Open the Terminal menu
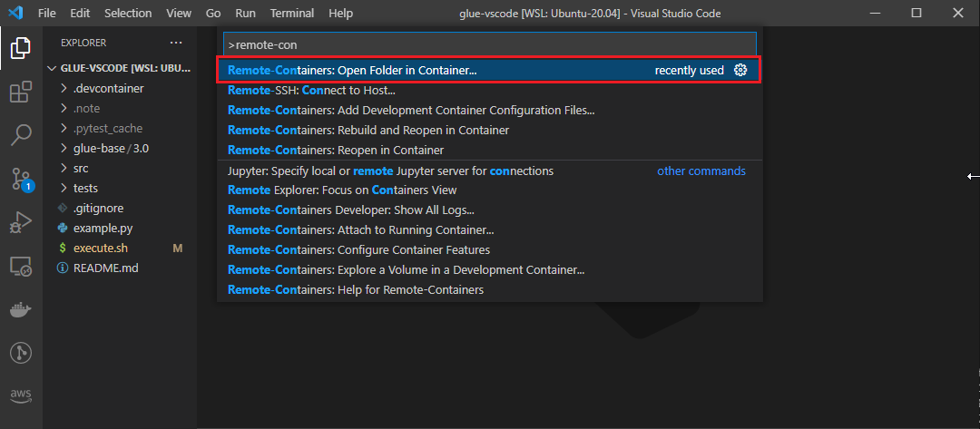 tap(291, 14)
